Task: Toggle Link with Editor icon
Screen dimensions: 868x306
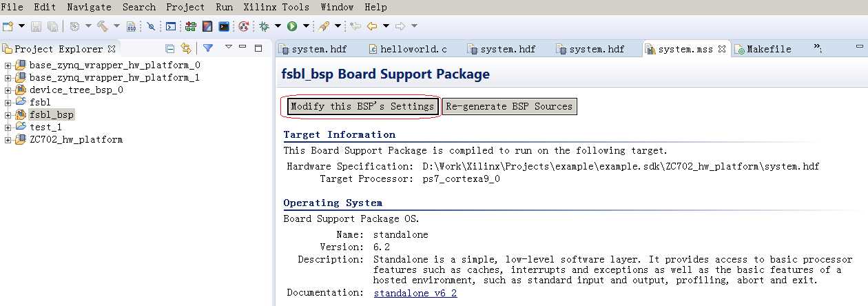Action: tap(185, 48)
